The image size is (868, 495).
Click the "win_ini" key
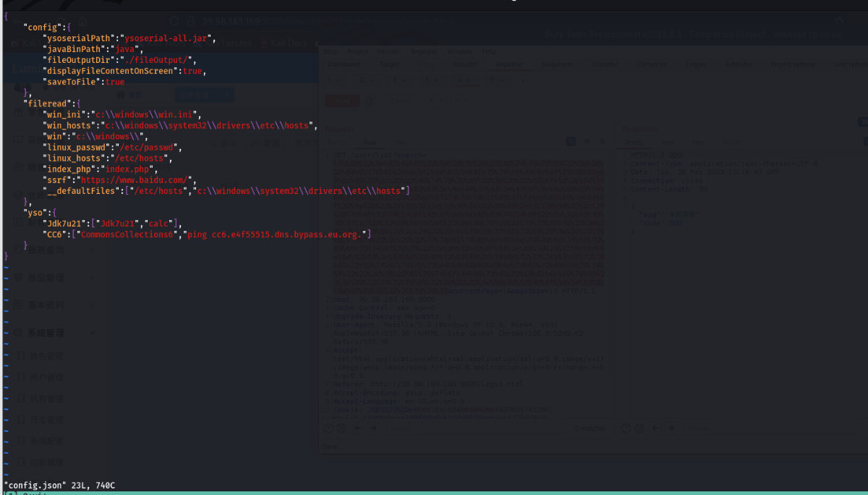pyautogui.click(x=64, y=114)
